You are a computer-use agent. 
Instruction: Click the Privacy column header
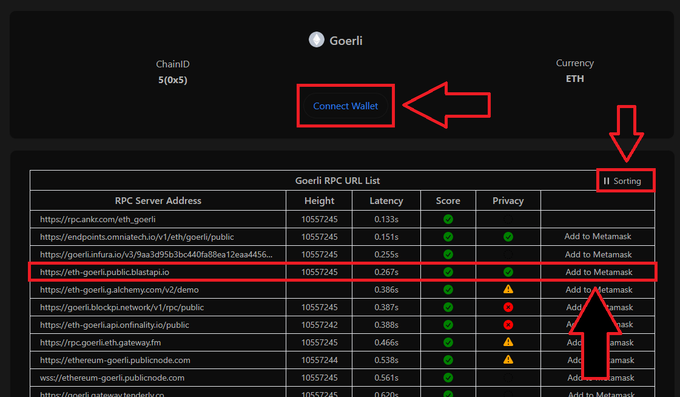tap(508, 201)
